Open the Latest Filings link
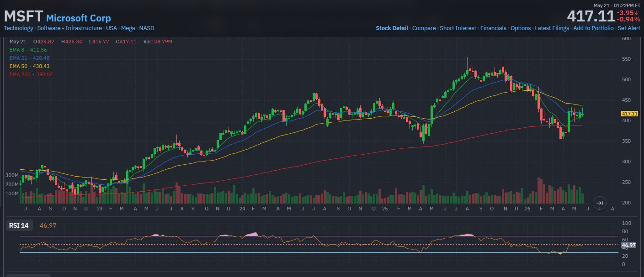The image size is (644, 277). (x=552, y=28)
